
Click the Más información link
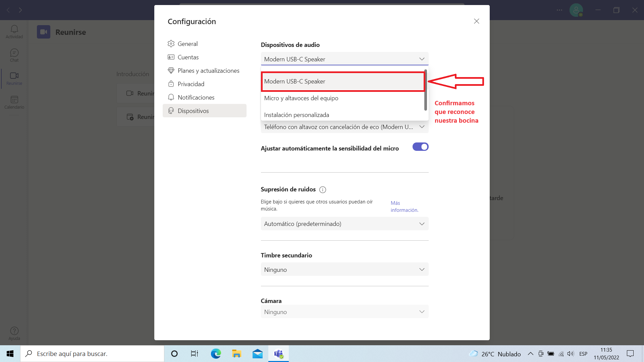[404, 206]
